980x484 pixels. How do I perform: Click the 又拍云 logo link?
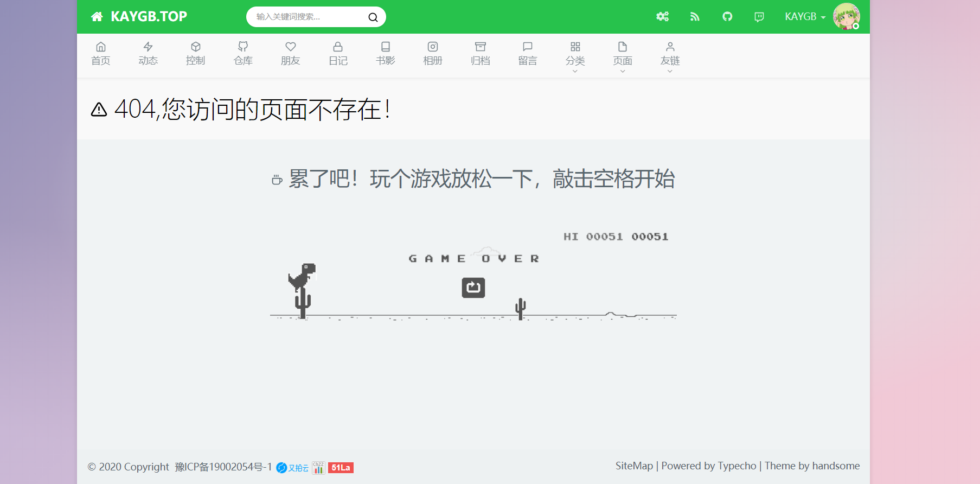(x=292, y=468)
